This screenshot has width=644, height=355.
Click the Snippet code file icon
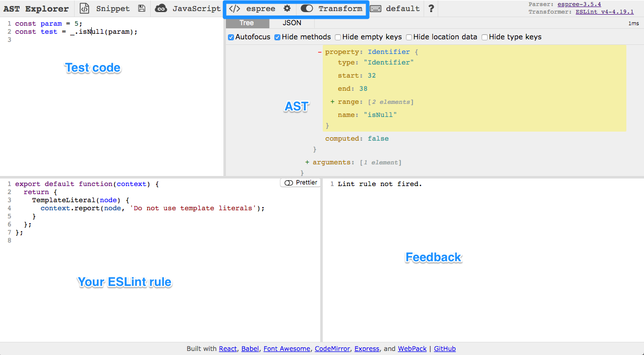(x=85, y=9)
